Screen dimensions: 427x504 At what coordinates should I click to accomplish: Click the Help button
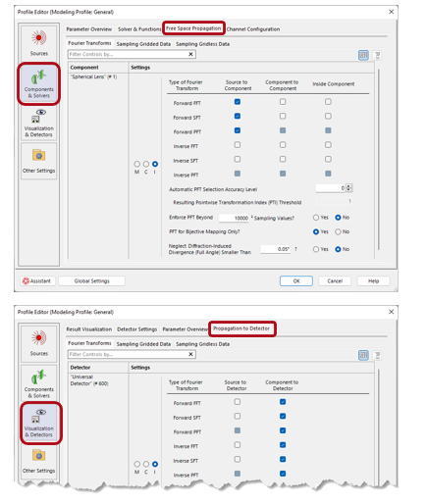coord(373,280)
